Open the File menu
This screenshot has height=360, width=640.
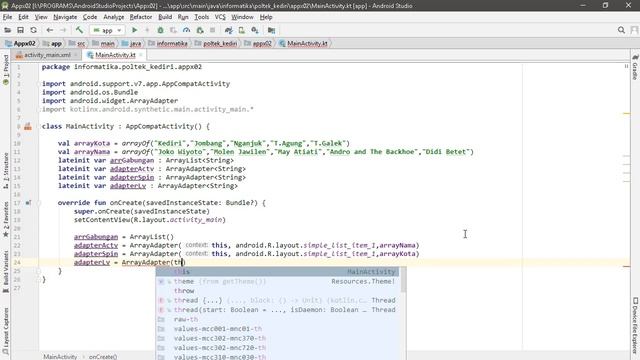7,17
